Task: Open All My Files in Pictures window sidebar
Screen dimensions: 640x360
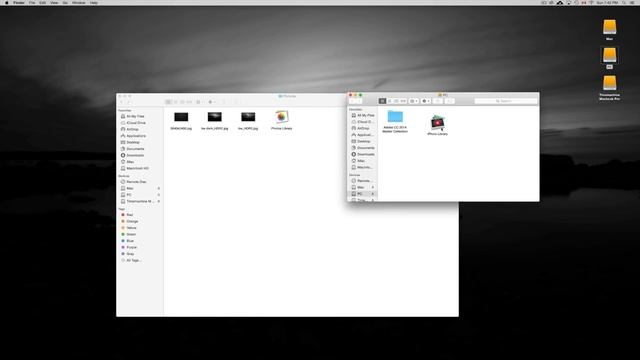Action: click(x=133, y=116)
